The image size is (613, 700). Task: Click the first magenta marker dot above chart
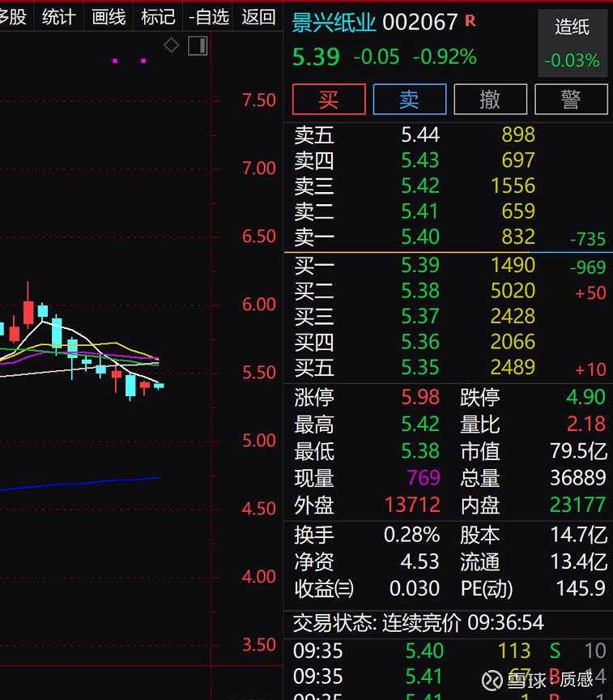[115, 61]
